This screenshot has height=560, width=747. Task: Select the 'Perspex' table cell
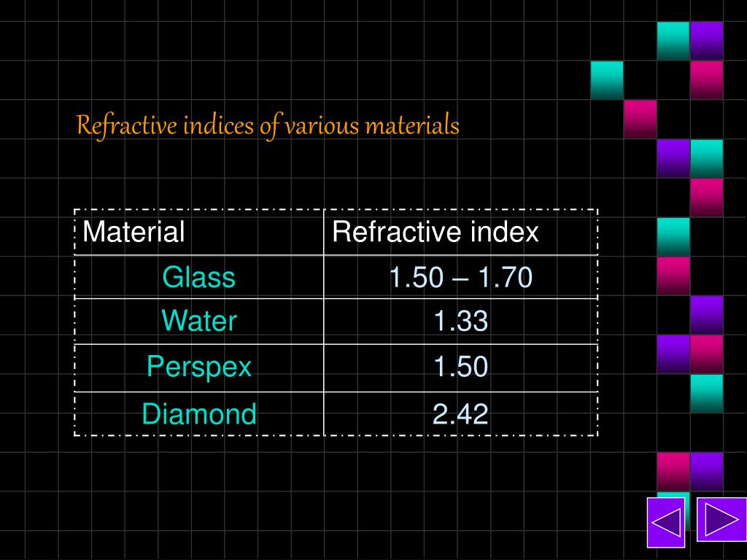[199, 368]
